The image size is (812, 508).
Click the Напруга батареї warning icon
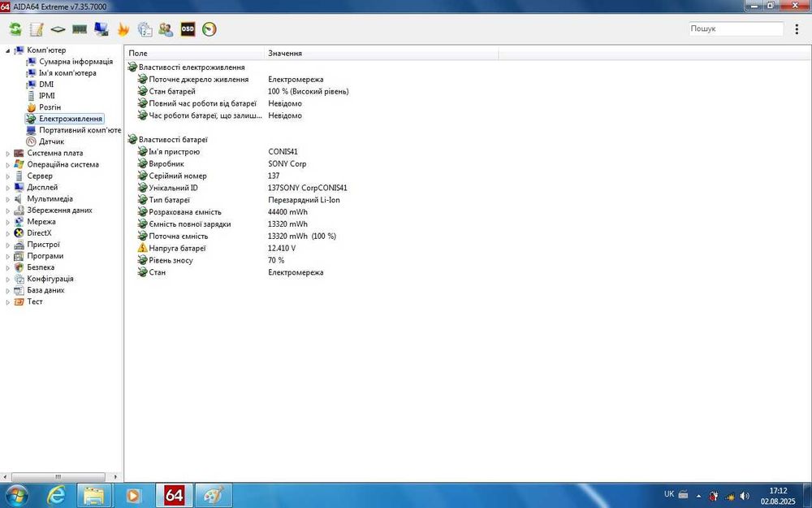pos(142,248)
